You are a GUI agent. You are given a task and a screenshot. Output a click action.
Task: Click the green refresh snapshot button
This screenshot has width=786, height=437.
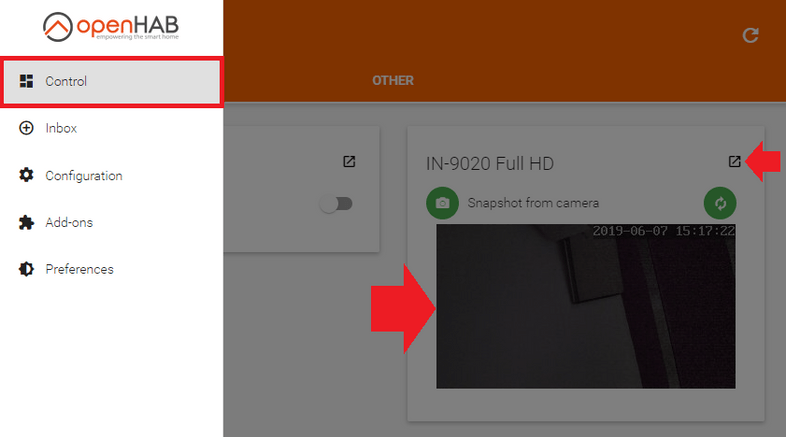[x=720, y=203]
